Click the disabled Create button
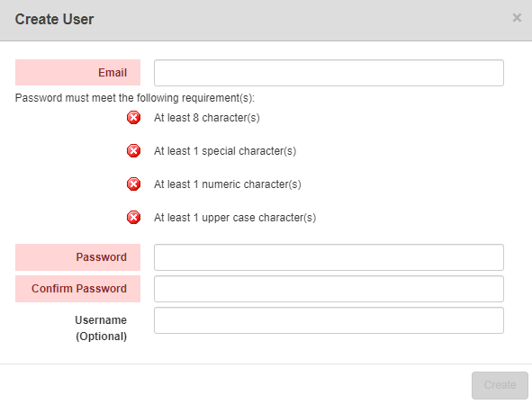The image size is (532, 404). 500,385
